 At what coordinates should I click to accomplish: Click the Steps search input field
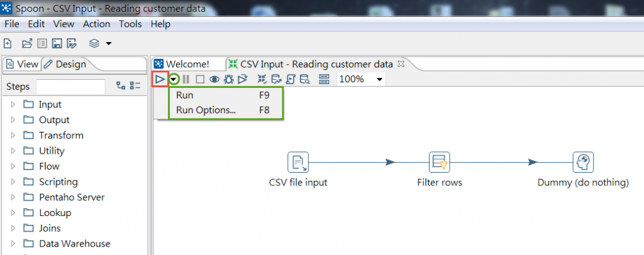pos(70,87)
